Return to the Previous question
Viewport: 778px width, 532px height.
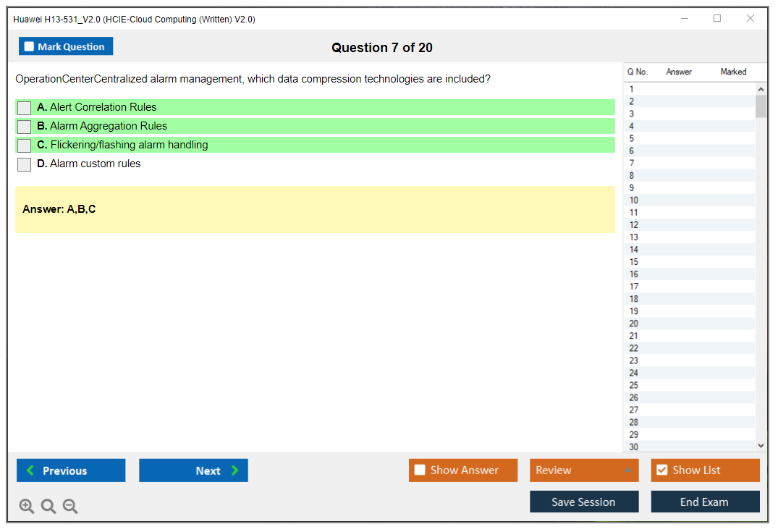[71, 470]
